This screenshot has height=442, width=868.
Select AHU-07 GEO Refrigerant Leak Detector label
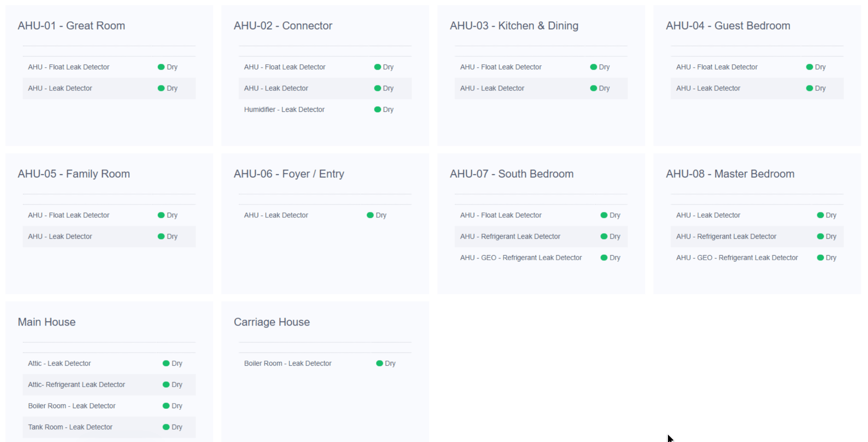tap(520, 258)
